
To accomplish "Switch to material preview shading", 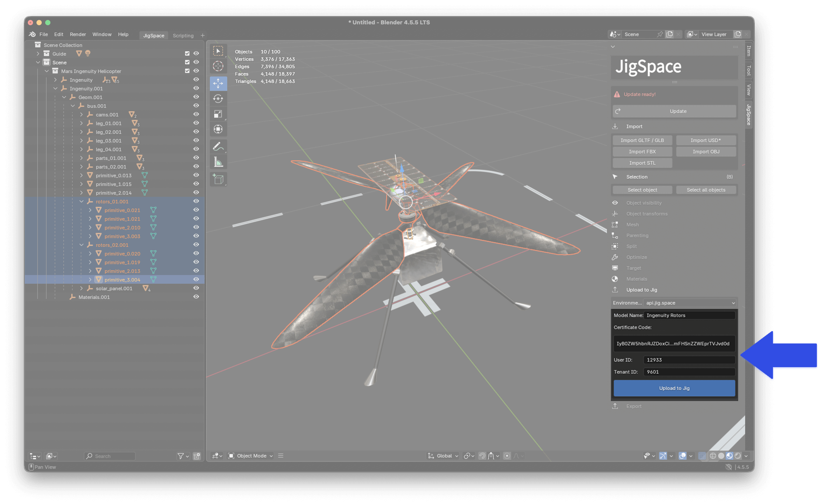I will click(x=729, y=456).
